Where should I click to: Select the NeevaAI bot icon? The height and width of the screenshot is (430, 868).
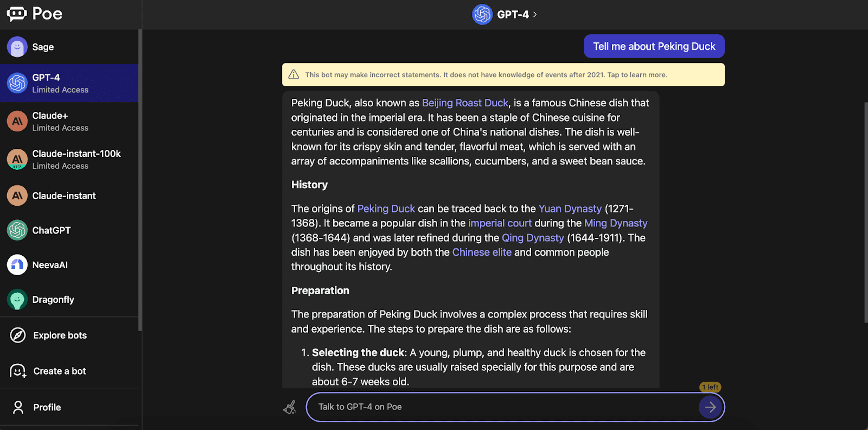(x=17, y=265)
